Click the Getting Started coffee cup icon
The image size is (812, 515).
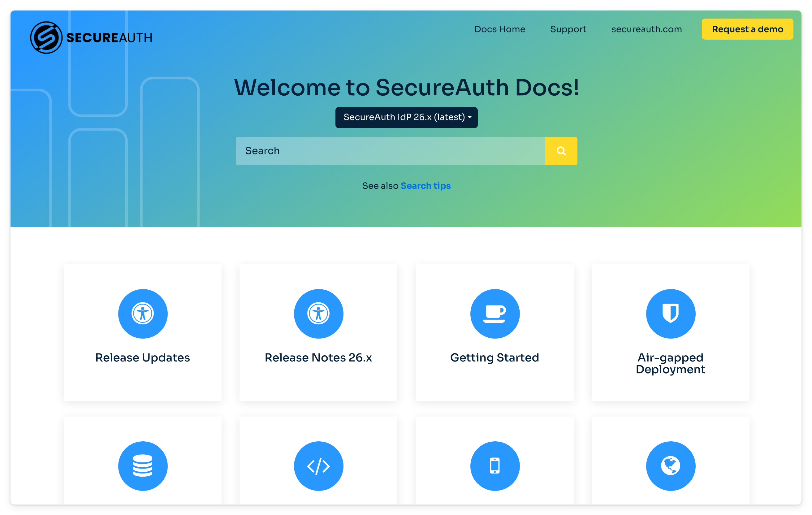(x=495, y=314)
